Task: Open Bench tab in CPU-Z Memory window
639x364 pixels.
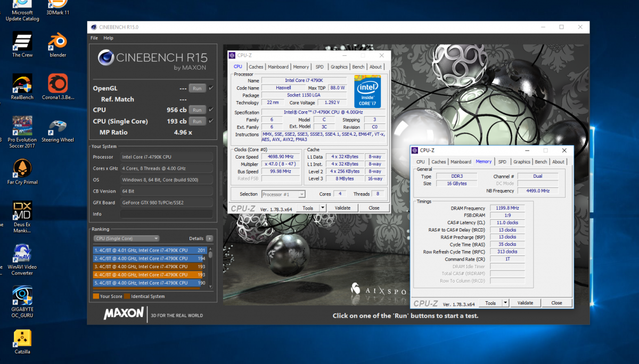Action: click(x=541, y=162)
